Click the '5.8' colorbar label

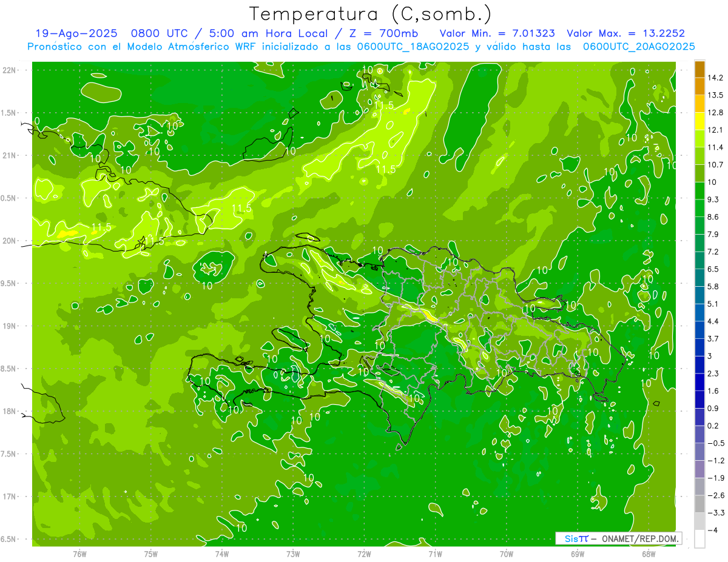[x=713, y=286]
